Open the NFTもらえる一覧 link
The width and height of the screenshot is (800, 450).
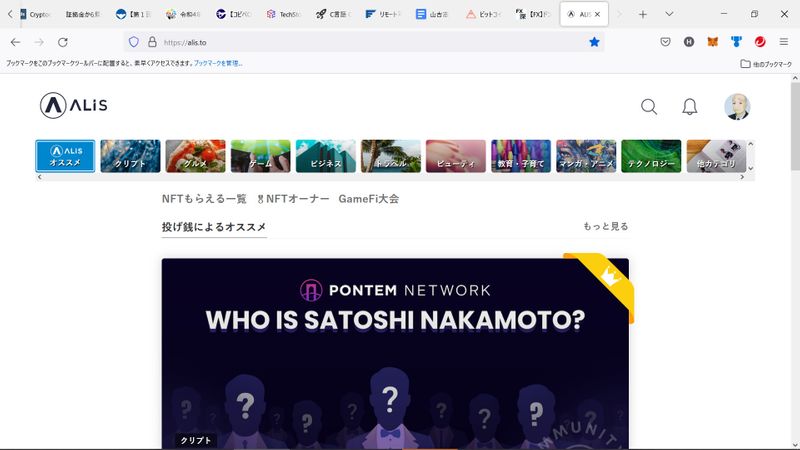[204, 199]
